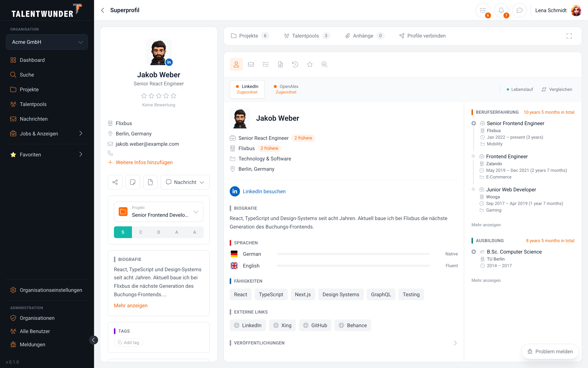Show more Ausbildung entries
Screen dimensions: 588x368
486,280
